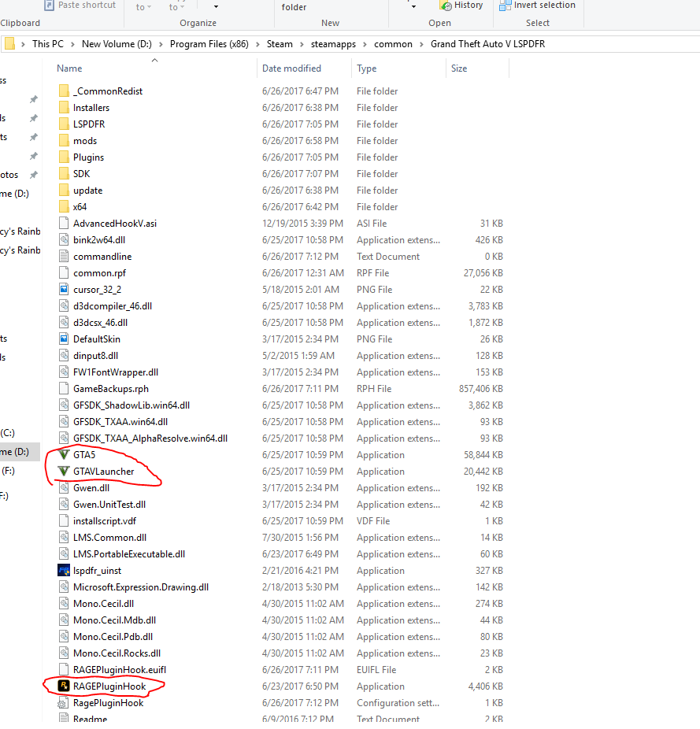Select the Installers folder icon
This screenshot has width=700, height=729.
pos(65,107)
